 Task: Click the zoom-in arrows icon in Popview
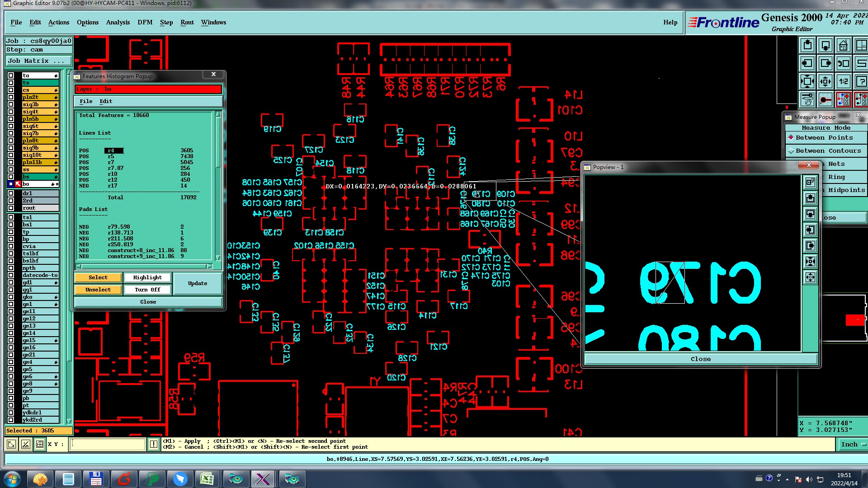tap(810, 261)
